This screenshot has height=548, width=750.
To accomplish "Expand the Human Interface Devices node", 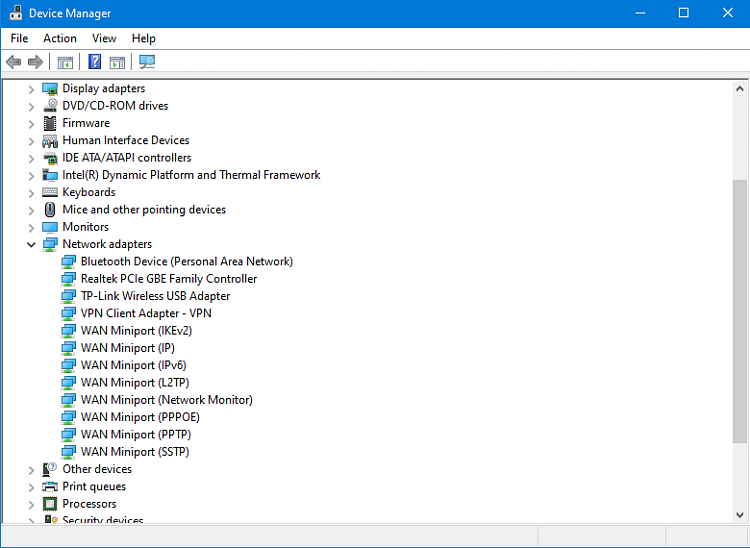I will [31, 141].
